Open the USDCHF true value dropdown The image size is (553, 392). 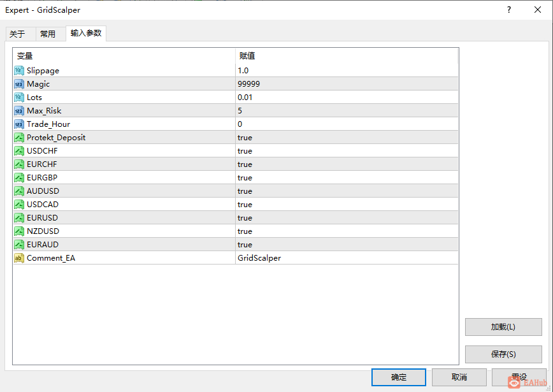(347, 151)
